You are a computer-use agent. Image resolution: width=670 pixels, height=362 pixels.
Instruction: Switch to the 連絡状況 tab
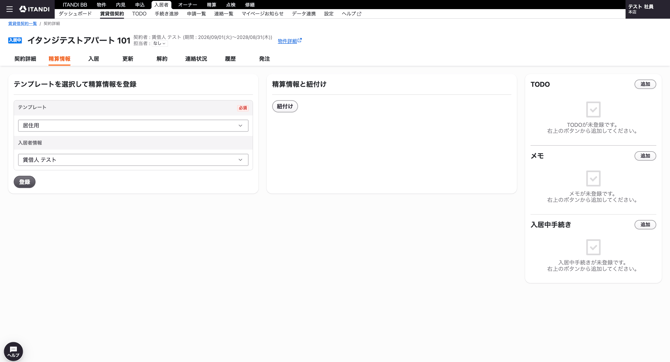196,59
